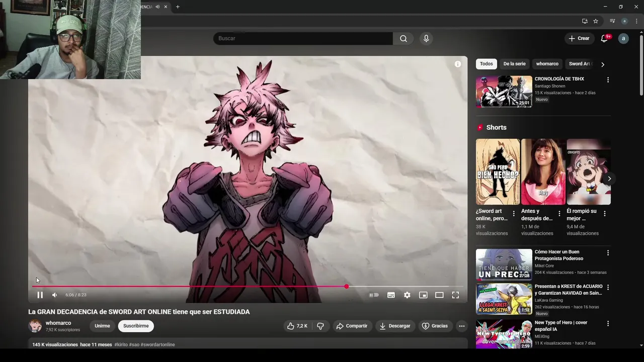Image resolution: width=644 pixels, height=362 pixels.
Task: Click the video info card icon
Action: click(457, 64)
